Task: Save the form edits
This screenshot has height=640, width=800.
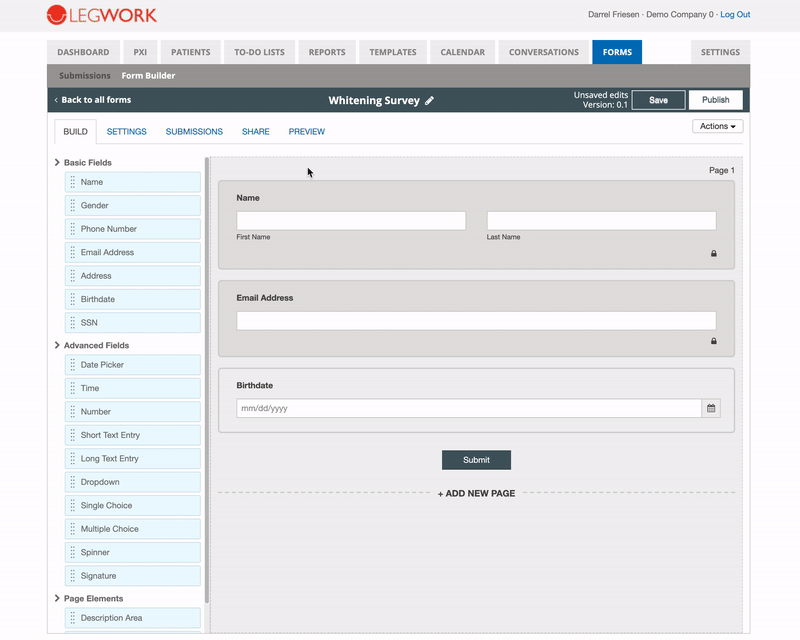Action: [658, 100]
